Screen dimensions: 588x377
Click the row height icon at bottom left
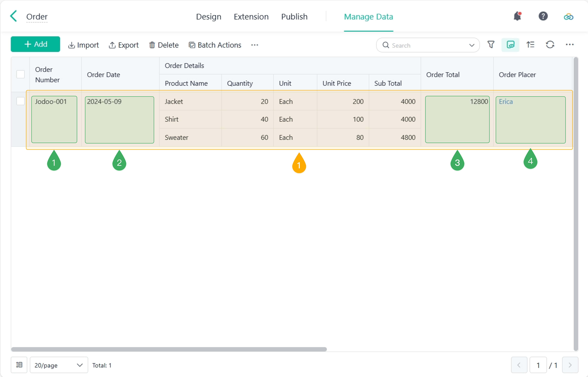19,365
